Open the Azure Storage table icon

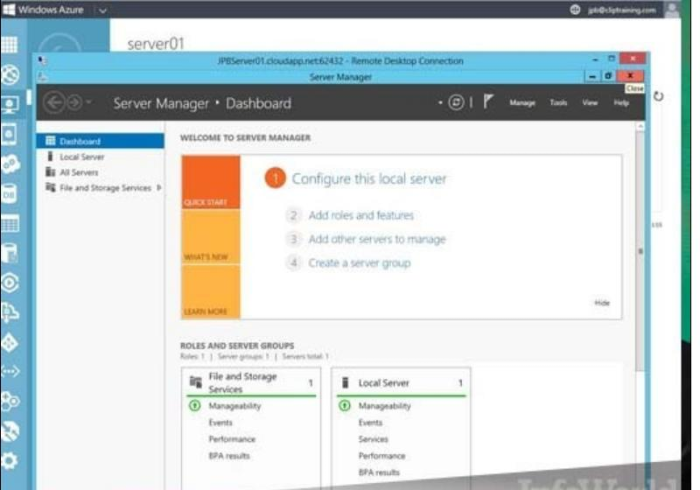[10, 224]
